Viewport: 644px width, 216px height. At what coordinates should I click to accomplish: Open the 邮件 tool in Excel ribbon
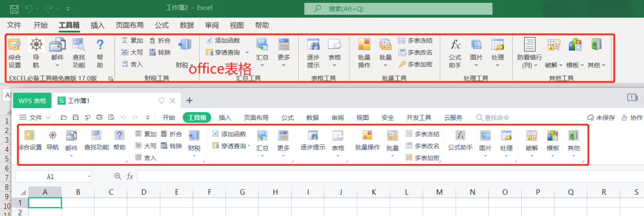[x=57, y=53]
